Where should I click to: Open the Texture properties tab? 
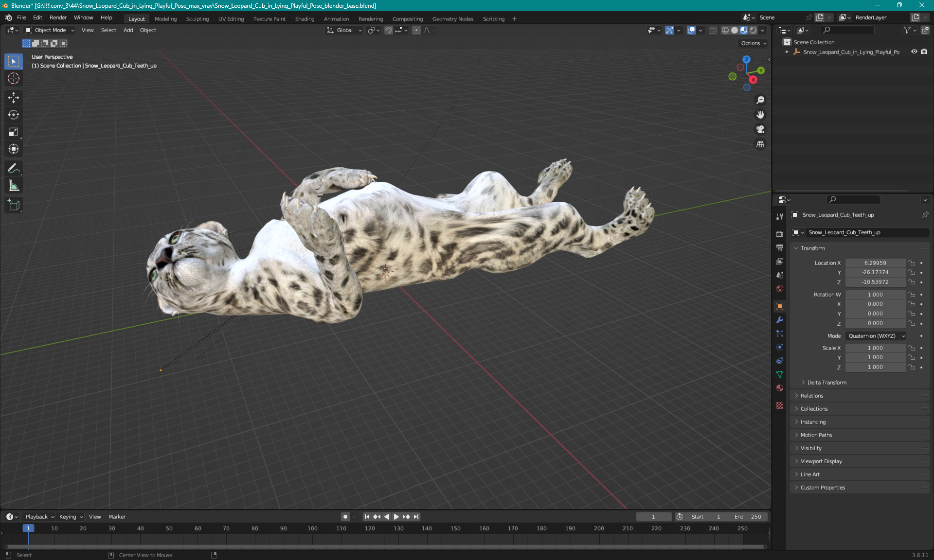click(780, 405)
